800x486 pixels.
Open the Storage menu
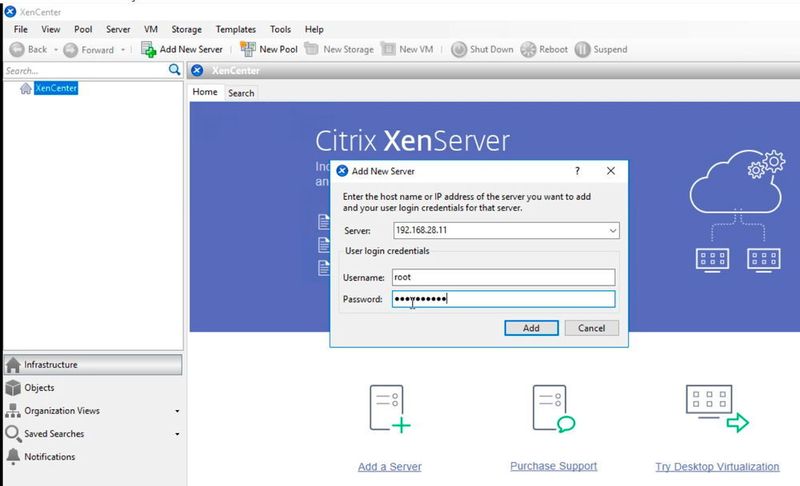pyautogui.click(x=186, y=29)
